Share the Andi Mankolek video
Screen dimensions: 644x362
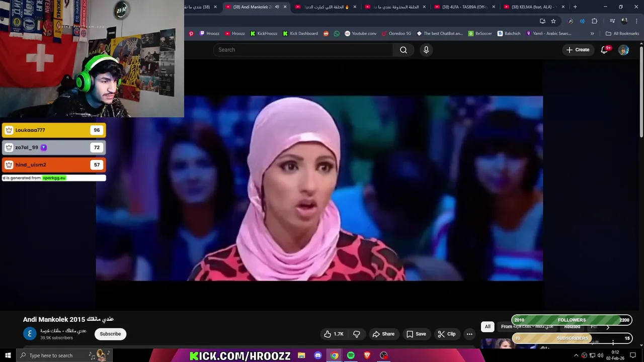[x=383, y=334]
